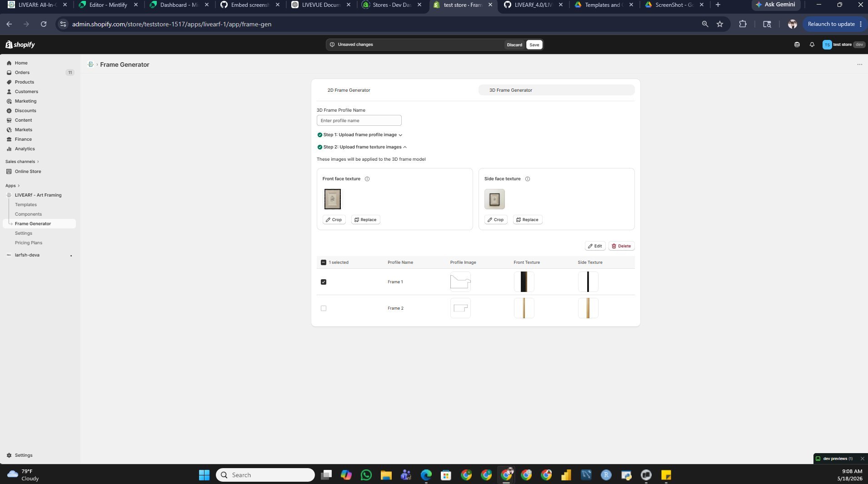This screenshot has width=868, height=484.
Task: Click the Customers person icon
Action: 9,92
